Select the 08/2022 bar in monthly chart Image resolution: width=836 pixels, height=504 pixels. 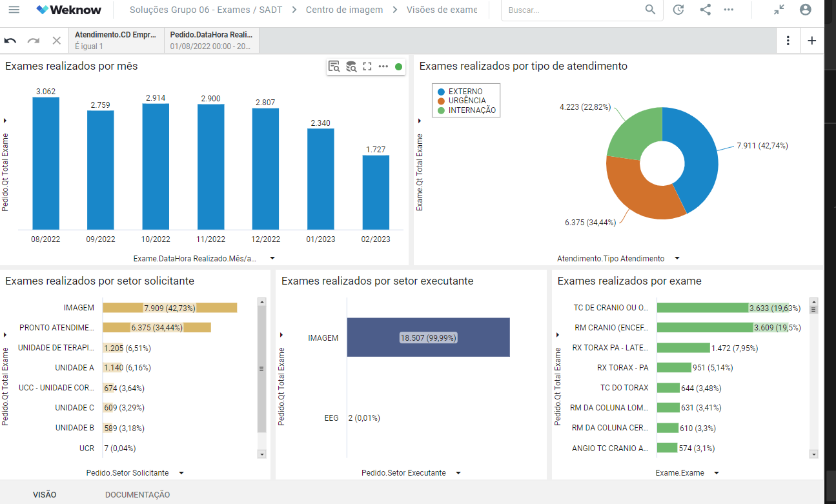pyautogui.click(x=46, y=163)
